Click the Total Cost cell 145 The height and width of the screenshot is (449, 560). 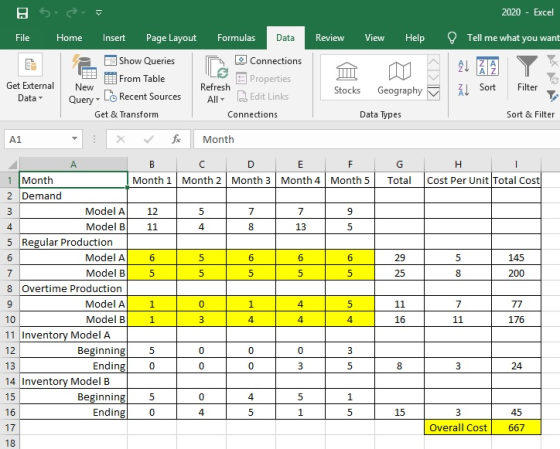[x=516, y=258]
